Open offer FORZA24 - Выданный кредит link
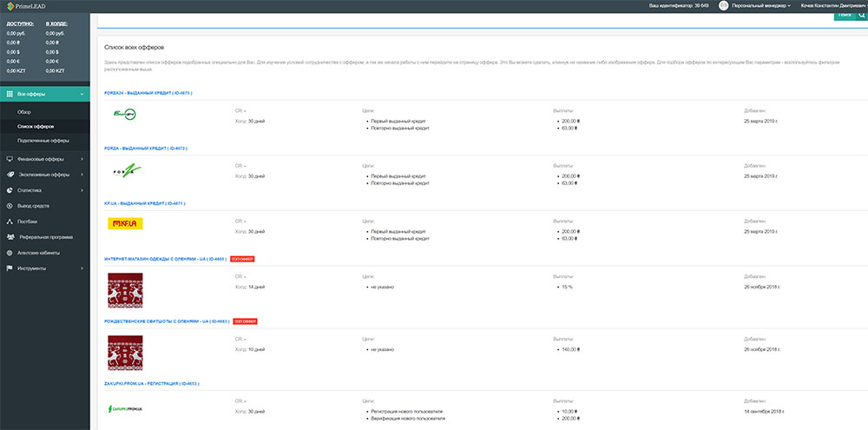The height and width of the screenshot is (430, 868). 148,93
